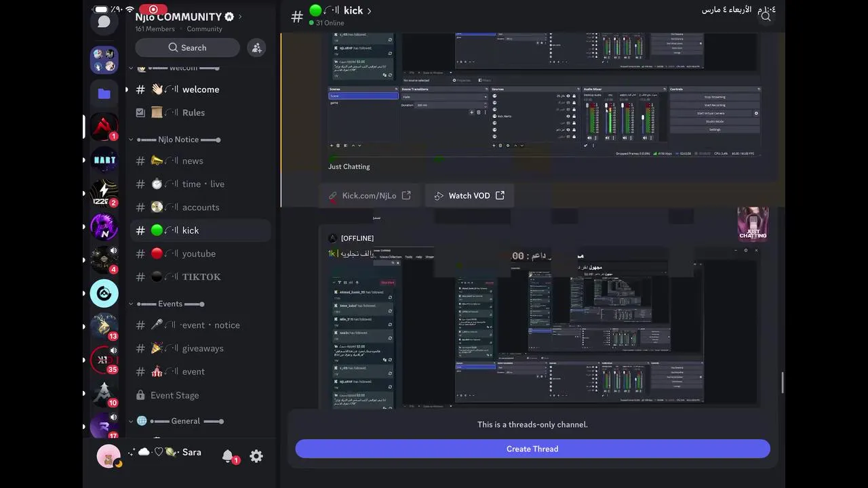868x488 pixels.
Task: Open the accounts channel
Action: click(200, 207)
